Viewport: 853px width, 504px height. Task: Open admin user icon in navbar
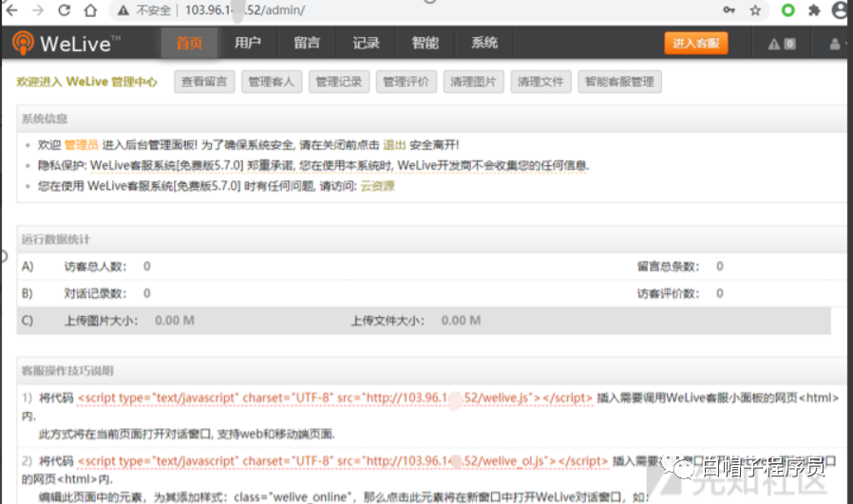tap(835, 44)
